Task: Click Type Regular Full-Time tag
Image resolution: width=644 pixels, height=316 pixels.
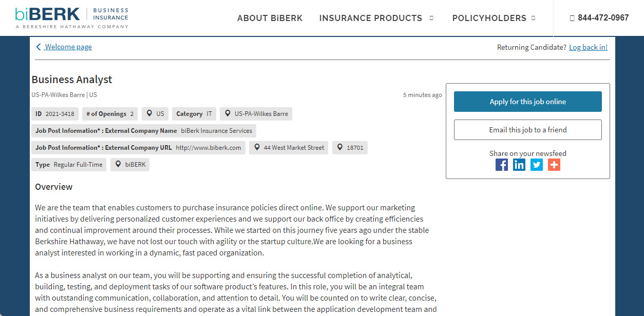Action: [x=69, y=165]
